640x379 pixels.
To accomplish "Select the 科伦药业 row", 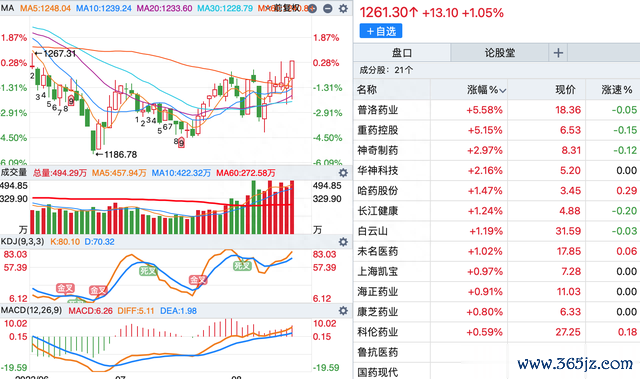I will (497, 332).
